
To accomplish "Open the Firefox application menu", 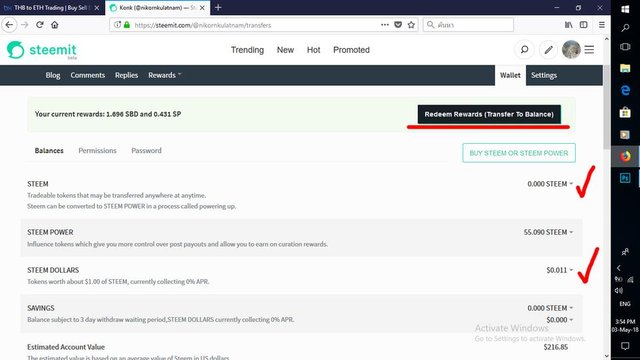I will click(x=602, y=25).
